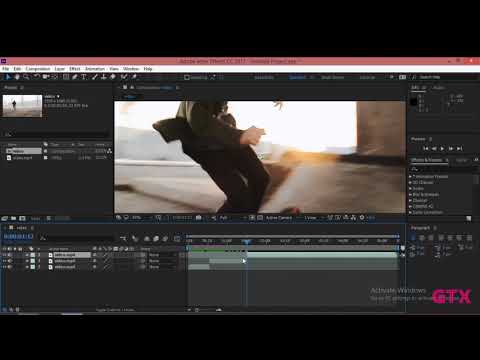Select the Puppet Pin tool

pyautogui.click(x=134, y=77)
